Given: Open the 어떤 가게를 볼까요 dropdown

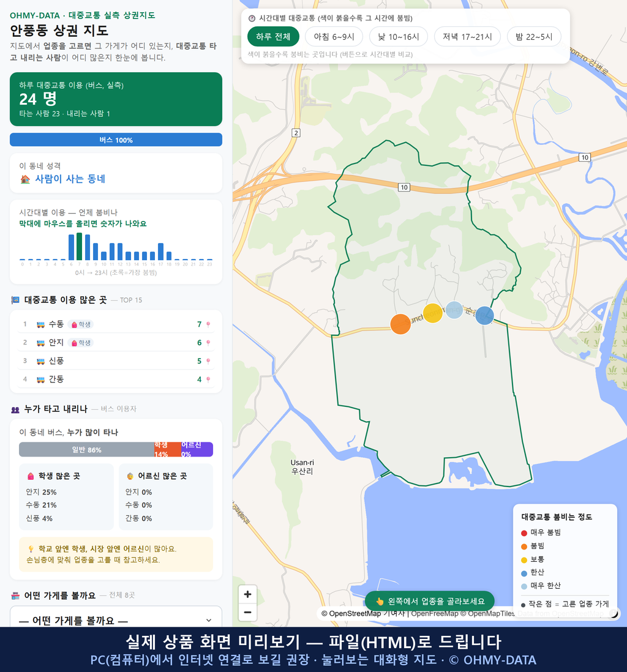Looking at the screenshot, I should pyautogui.click(x=116, y=620).
